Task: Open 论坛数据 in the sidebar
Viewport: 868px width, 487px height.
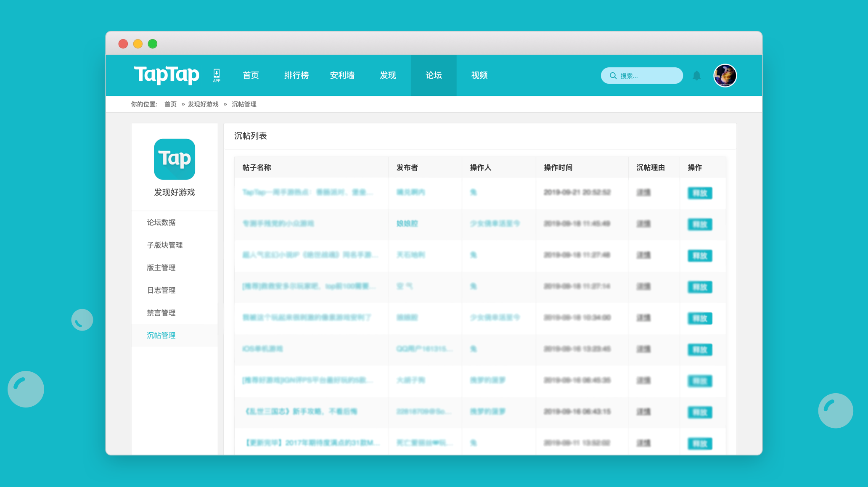Action: tap(161, 222)
